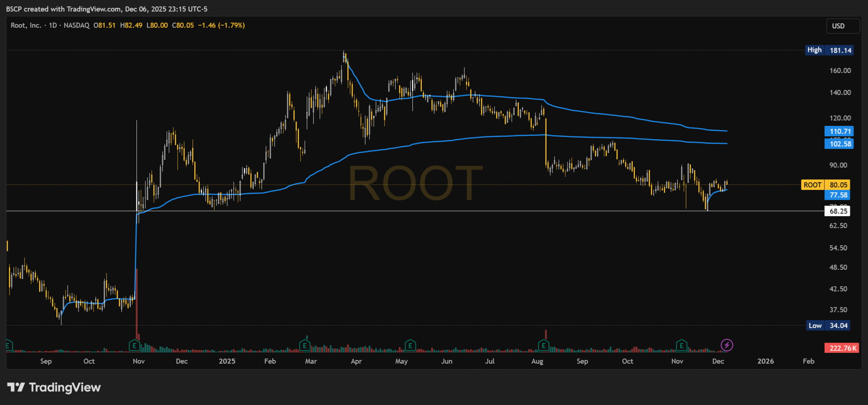
Task: Click the blue 102.58 indicator price label
Action: [x=839, y=144]
